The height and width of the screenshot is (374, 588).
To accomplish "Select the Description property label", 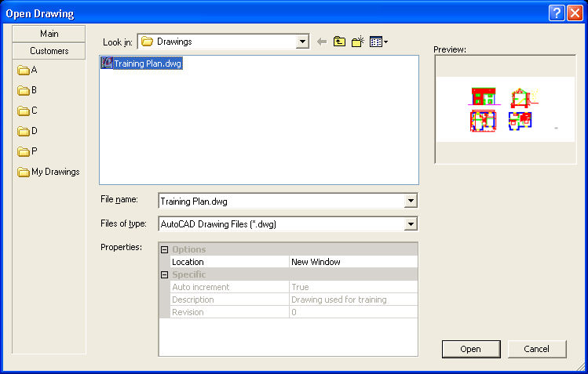I will click(229, 300).
